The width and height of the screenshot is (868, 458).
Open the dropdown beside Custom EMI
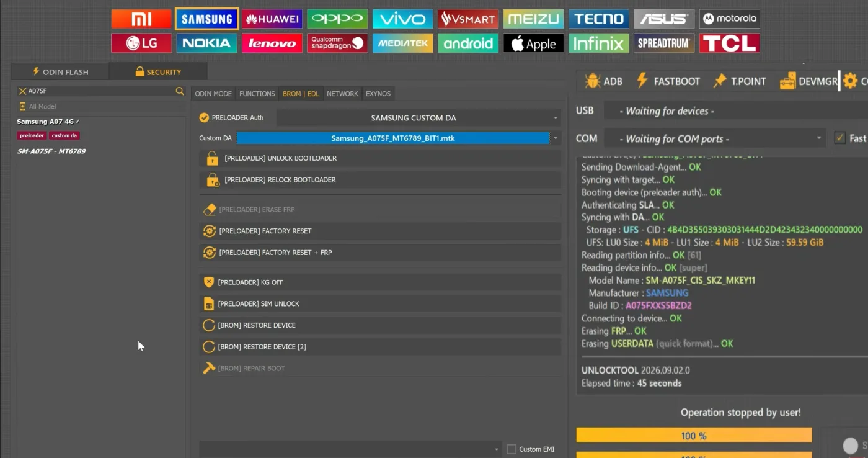[x=350, y=449]
